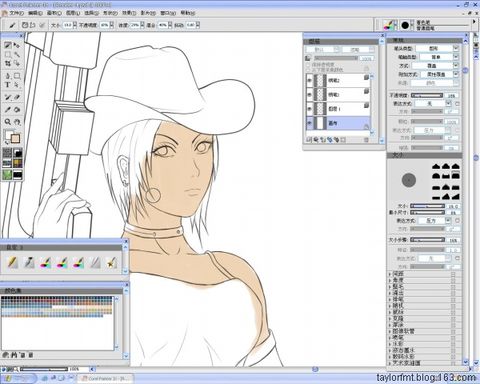Select the Layer Adjuster tool

pyautogui.click(x=17, y=45)
